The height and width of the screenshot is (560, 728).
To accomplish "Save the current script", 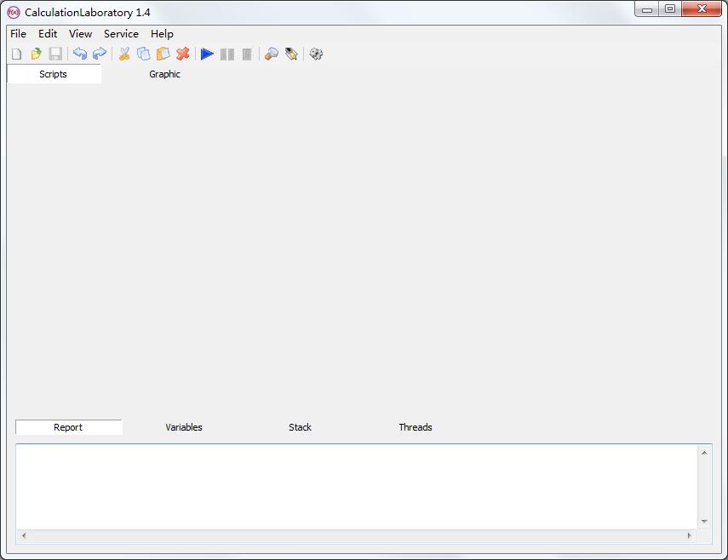I will 55,54.
